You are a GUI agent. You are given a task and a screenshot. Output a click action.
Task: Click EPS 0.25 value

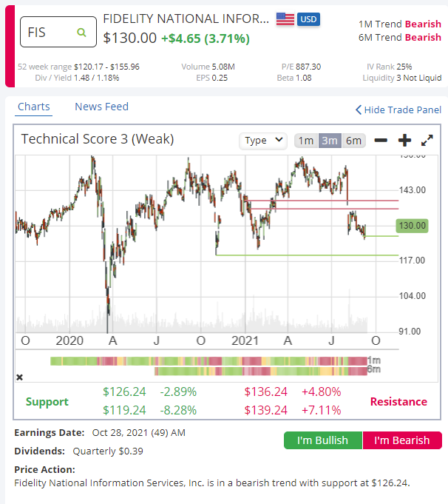pyautogui.click(x=212, y=78)
